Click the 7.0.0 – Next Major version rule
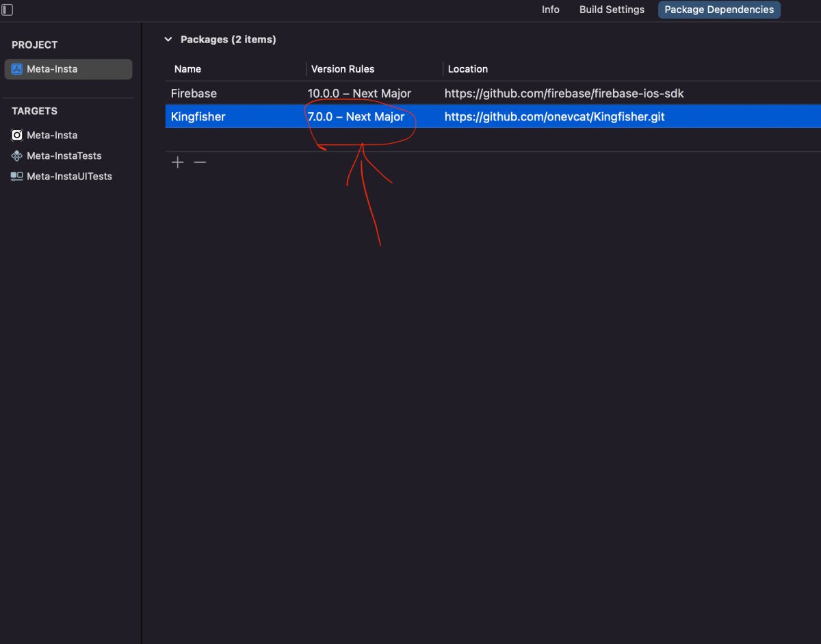Viewport: 821px width, 644px height. (x=356, y=117)
